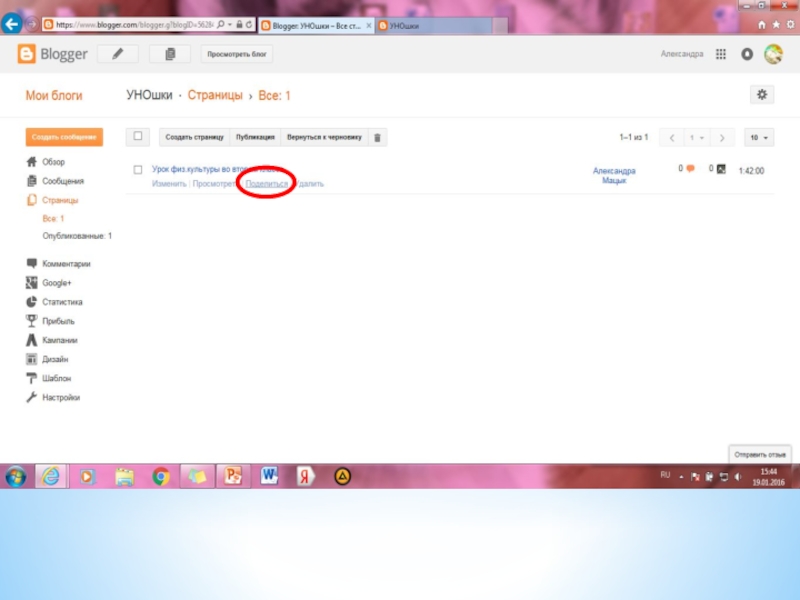Open the notifications circle icon
The image size is (800, 600).
[x=747, y=54]
